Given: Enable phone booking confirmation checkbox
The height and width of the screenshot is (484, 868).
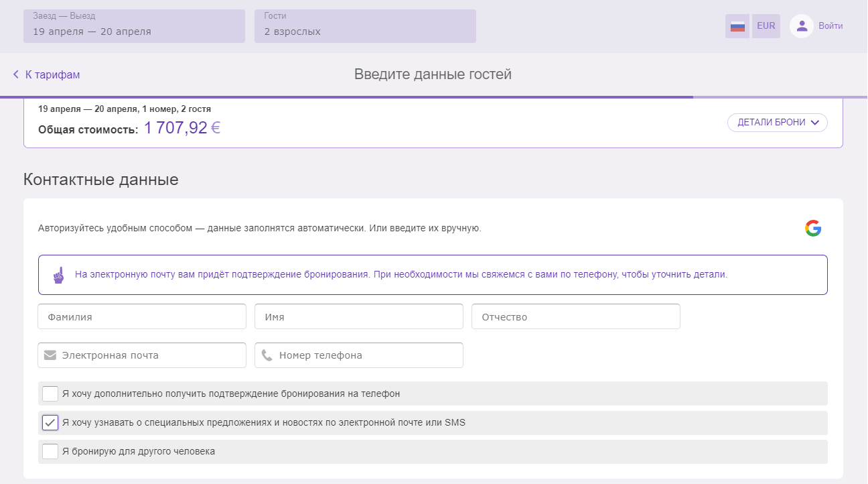Looking at the screenshot, I should 50,394.
